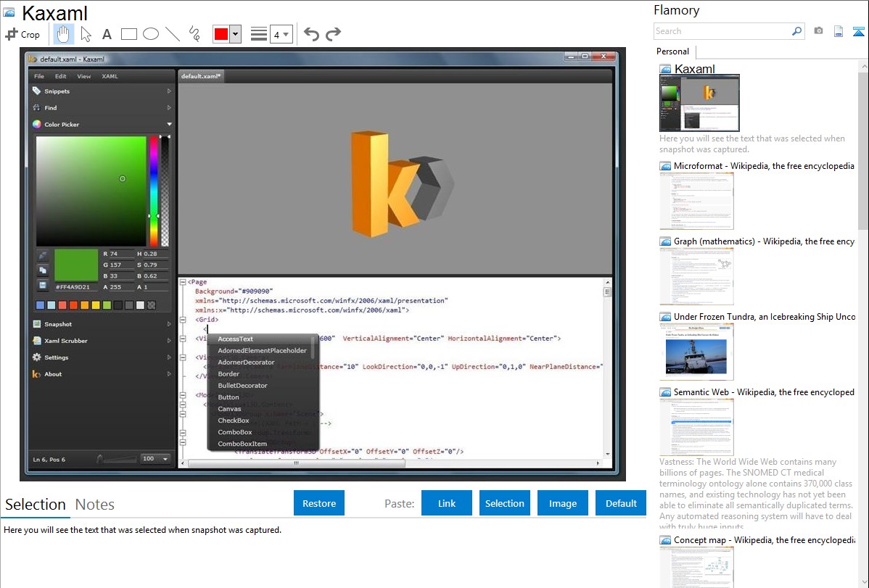Click the paste Link button
The image size is (869, 588).
tap(447, 503)
